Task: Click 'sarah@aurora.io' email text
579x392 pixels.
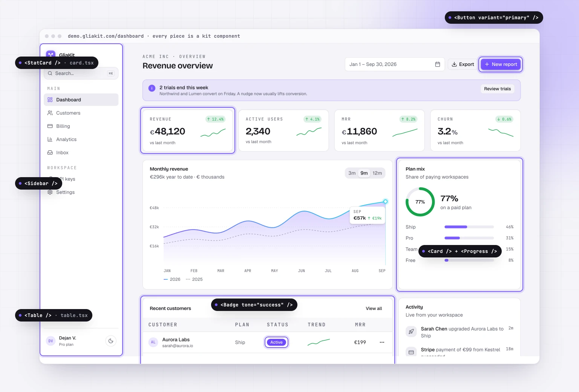Action: click(178, 346)
